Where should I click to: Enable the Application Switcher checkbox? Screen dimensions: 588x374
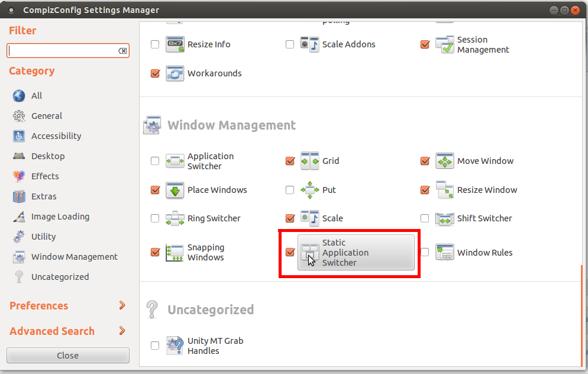155,161
